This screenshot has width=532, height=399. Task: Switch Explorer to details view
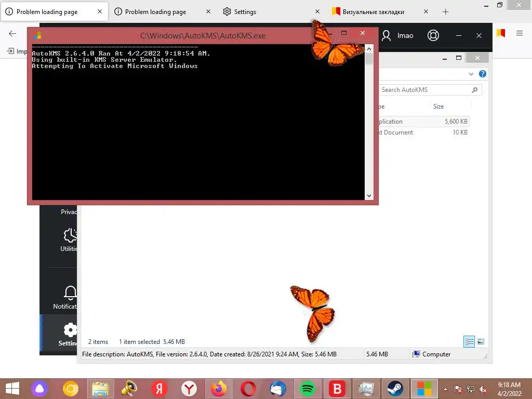click(x=469, y=341)
